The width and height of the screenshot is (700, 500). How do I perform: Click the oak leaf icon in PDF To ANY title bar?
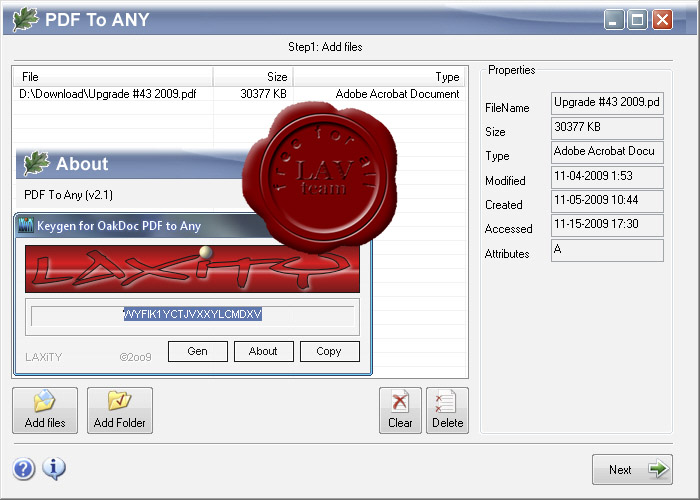25,20
